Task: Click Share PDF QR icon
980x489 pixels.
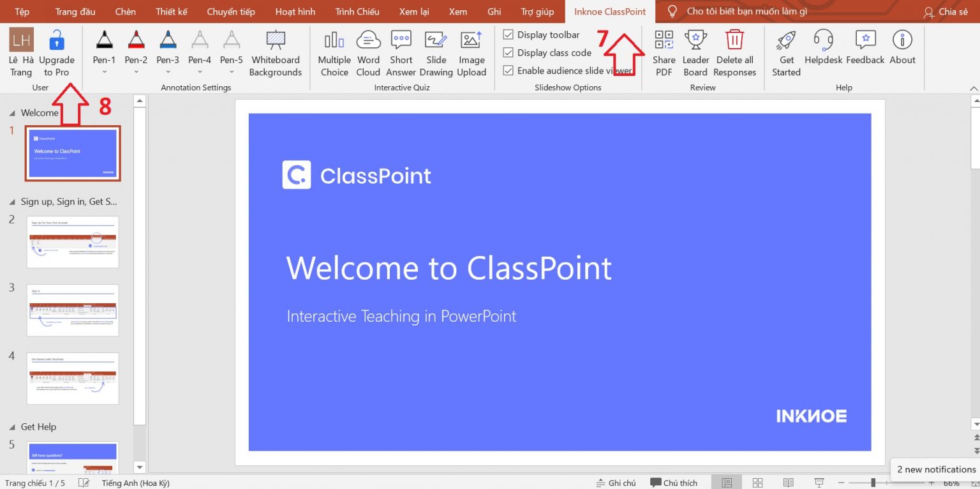Action: [x=664, y=41]
